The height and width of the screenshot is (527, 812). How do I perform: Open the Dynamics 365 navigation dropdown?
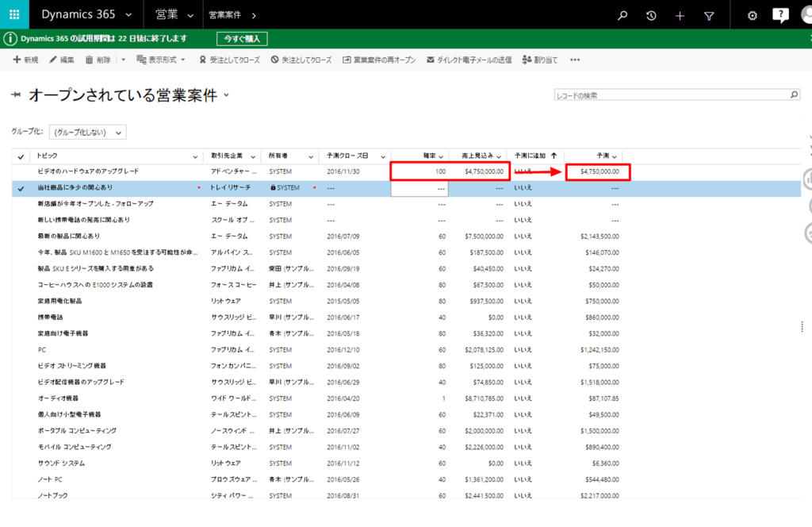click(129, 15)
